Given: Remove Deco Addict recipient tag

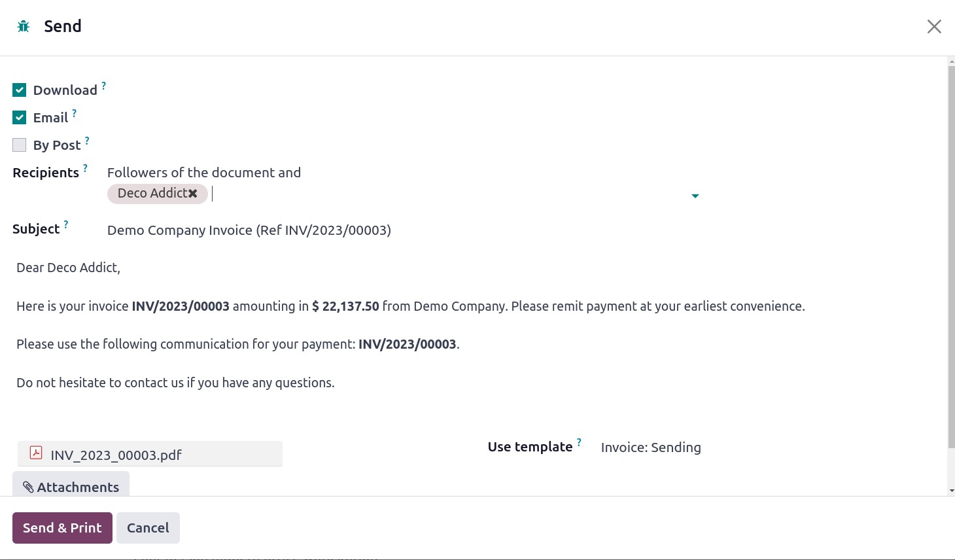Looking at the screenshot, I should pos(193,194).
